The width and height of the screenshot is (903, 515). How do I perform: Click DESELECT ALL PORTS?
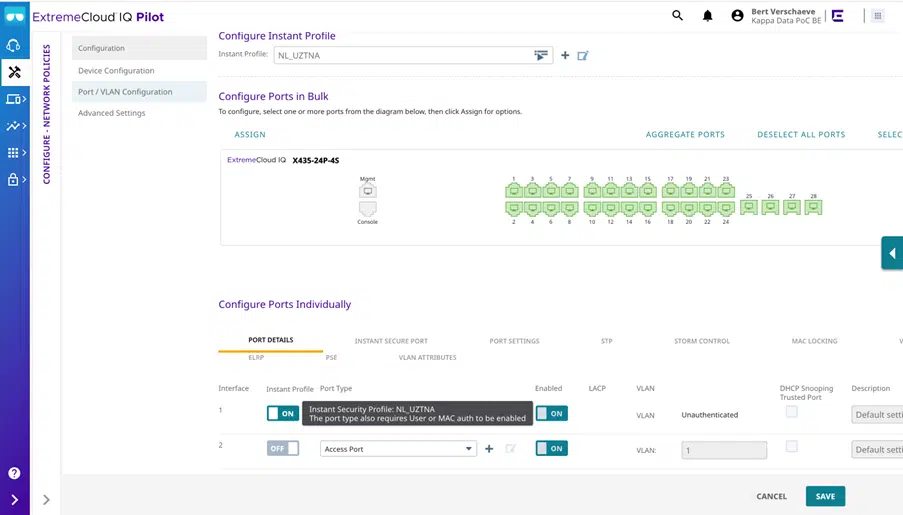801,134
